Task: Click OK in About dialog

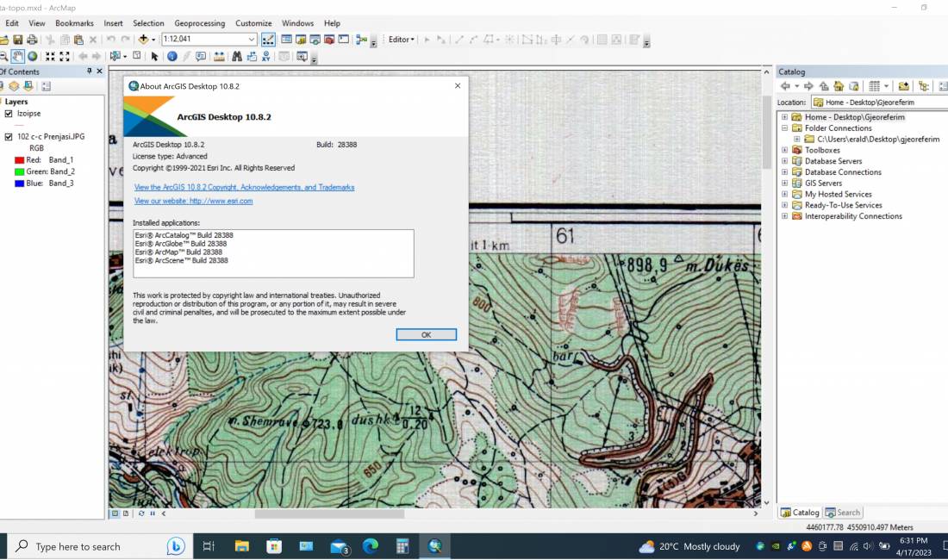Action: coord(427,334)
